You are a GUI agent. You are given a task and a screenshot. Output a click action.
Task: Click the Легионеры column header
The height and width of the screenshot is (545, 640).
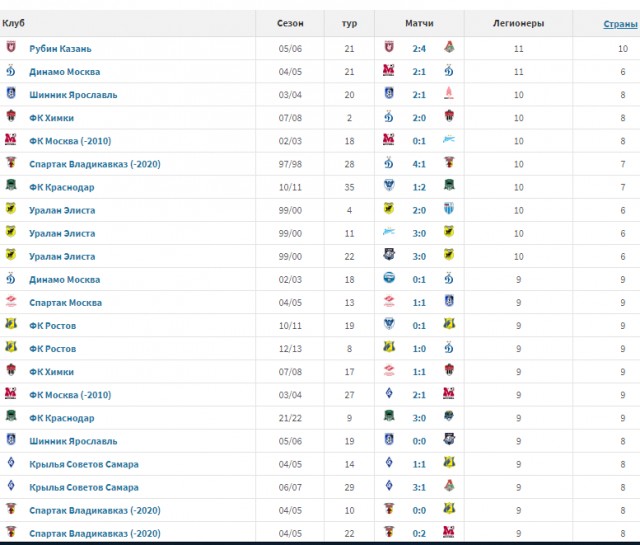[518, 23]
